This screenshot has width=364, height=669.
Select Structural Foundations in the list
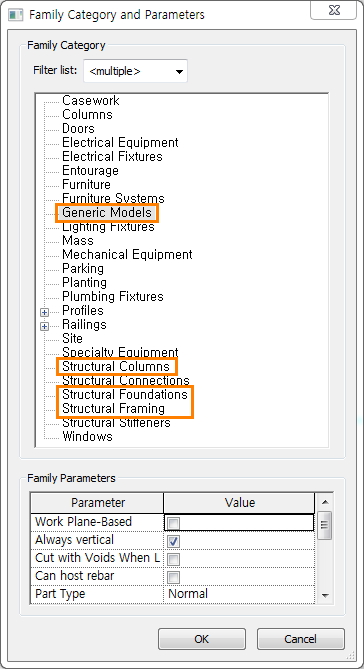(125, 394)
